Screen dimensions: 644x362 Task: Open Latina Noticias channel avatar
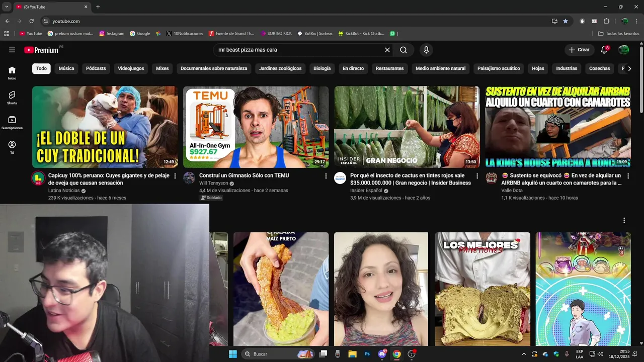click(x=38, y=178)
